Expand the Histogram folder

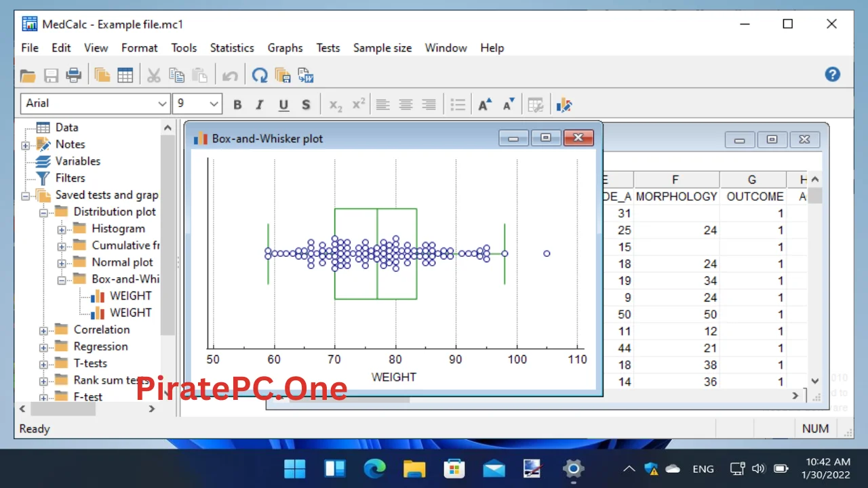click(x=62, y=230)
